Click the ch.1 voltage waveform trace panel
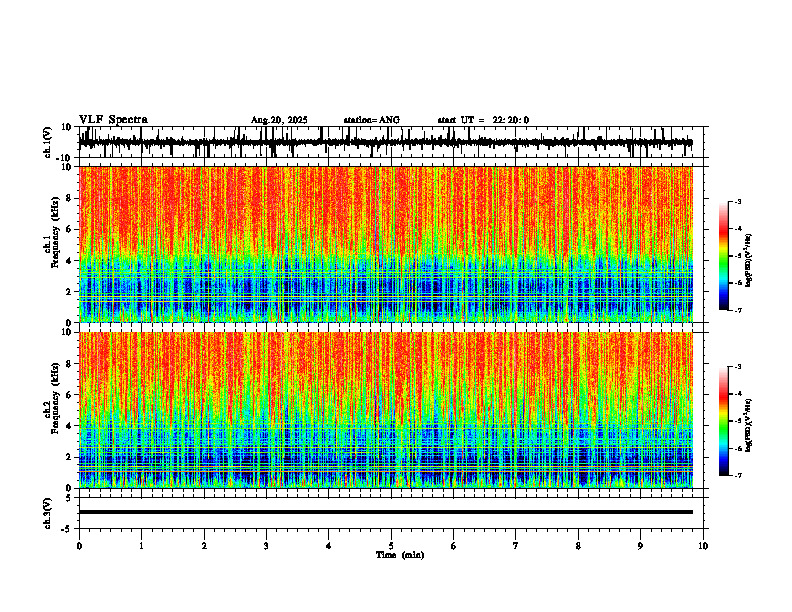Screen dimensions: 792x612 393,142
